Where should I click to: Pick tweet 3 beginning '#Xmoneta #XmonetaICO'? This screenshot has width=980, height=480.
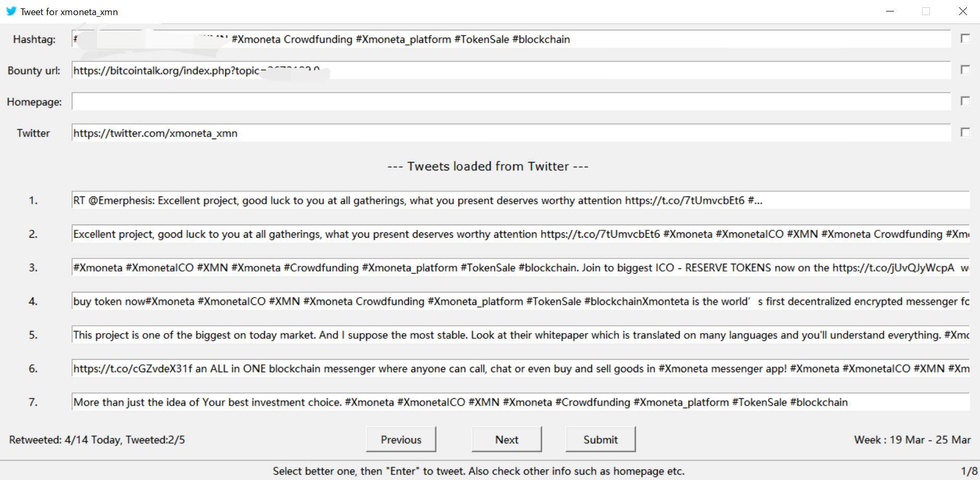[x=521, y=267]
